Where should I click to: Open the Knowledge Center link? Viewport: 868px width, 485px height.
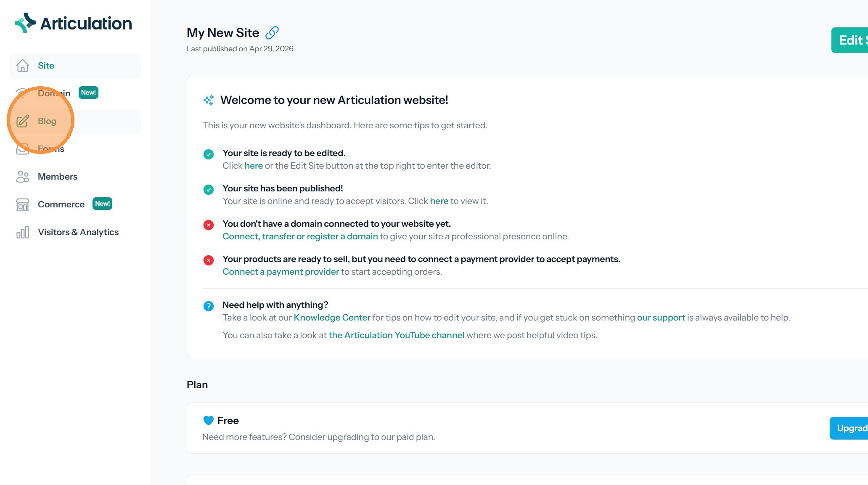(x=332, y=318)
